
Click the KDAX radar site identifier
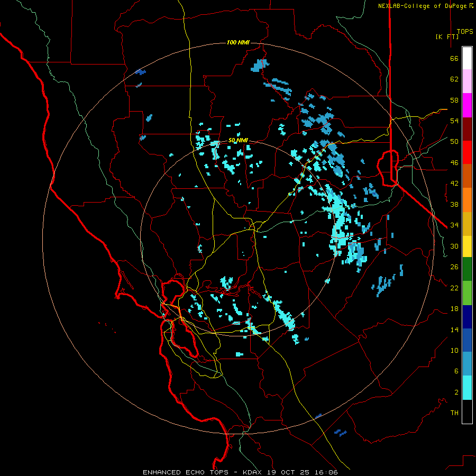[253, 472]
